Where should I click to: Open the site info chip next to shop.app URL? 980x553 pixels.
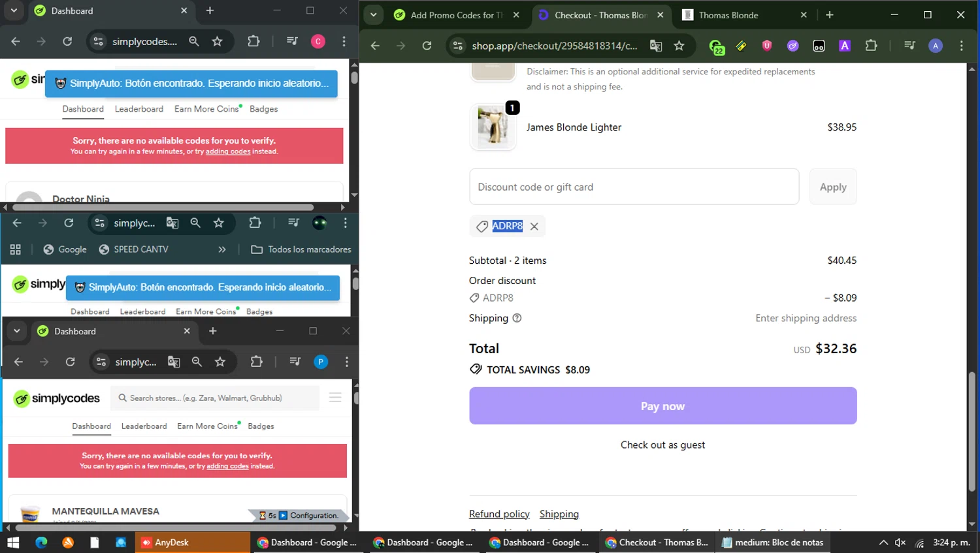click(458, 46)
